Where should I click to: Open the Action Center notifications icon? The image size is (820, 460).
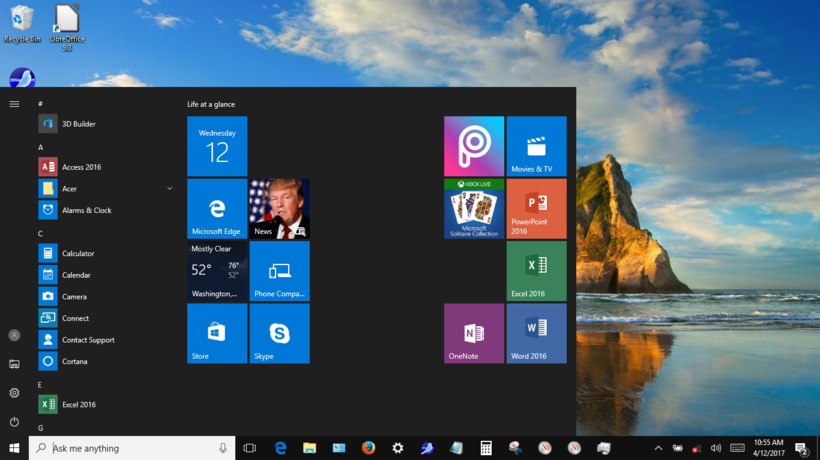click(x=801, y=448)
